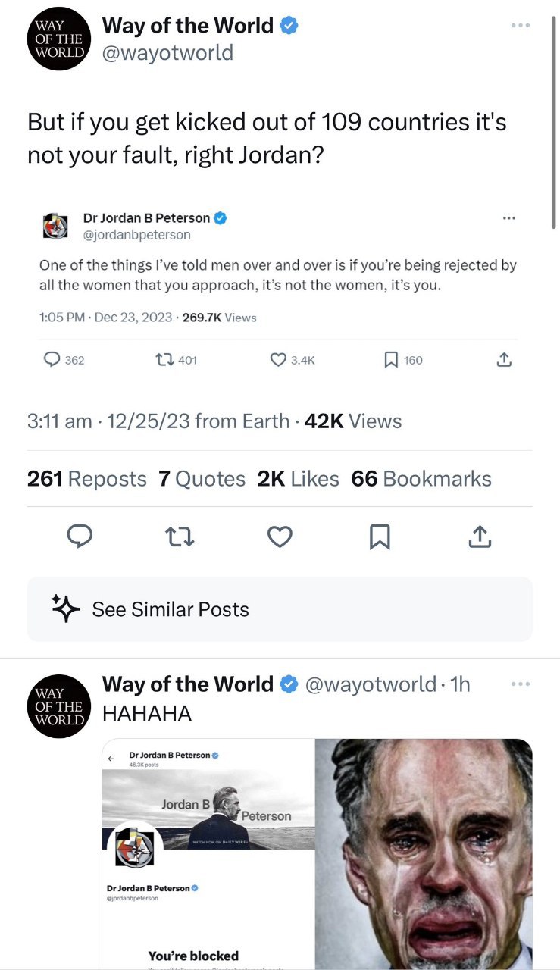Viewport: 560px width, 970px height.
Task: Like the main post with the heart icon
Action: [x=280, y=537]
